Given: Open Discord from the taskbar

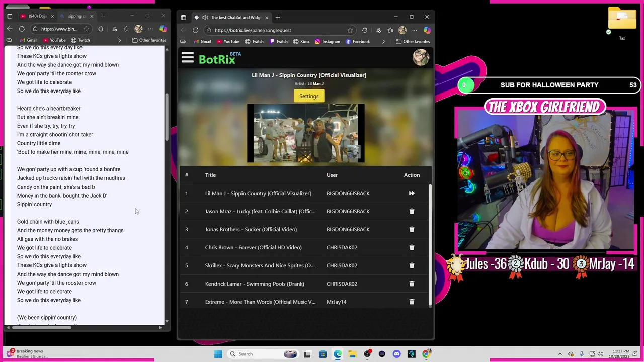Looking at the screenshot, I should pyautogui.click(x=397, y=354).
